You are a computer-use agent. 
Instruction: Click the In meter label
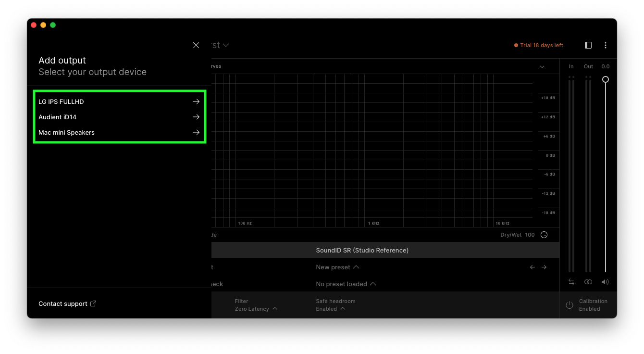pos(571,66)
